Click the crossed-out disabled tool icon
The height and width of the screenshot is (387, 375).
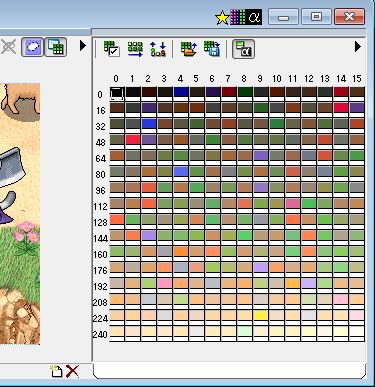click(x=8, y=47)
